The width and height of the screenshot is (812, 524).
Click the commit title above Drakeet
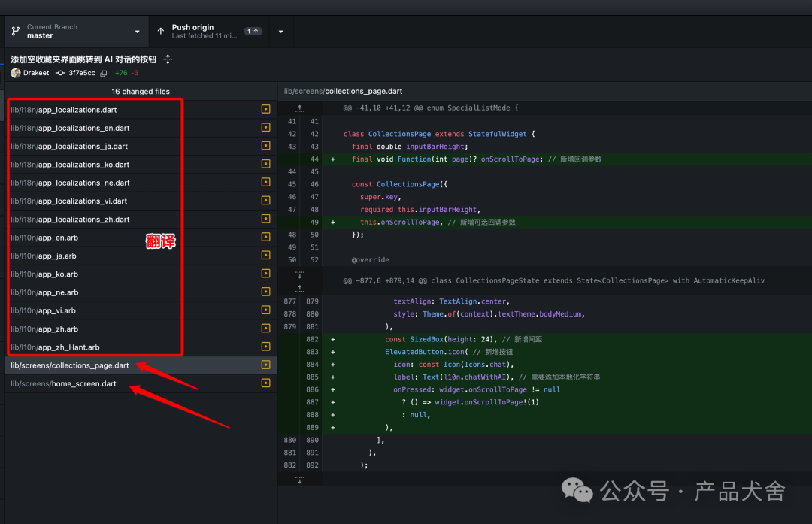(83, 59)
